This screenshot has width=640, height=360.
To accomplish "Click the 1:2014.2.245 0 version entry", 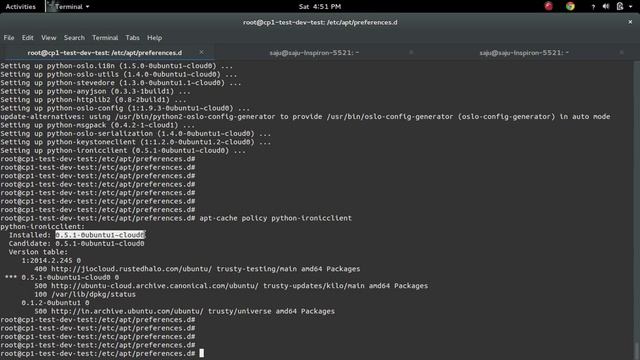I will [x=51, y=260].
